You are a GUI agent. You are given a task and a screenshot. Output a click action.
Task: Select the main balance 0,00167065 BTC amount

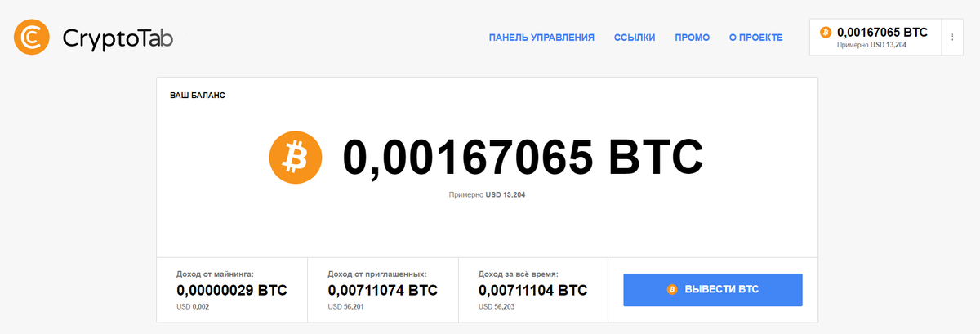tap(523, 158)
